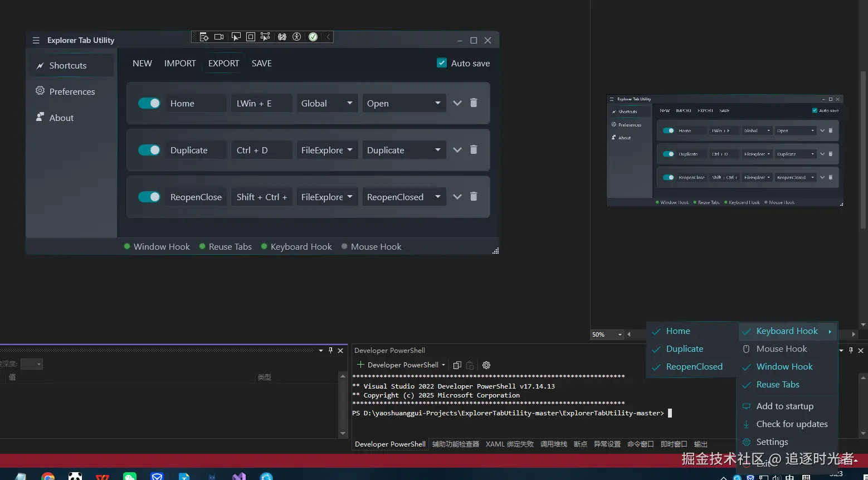Select Check for updates in tray menu

tap(788, 424)
